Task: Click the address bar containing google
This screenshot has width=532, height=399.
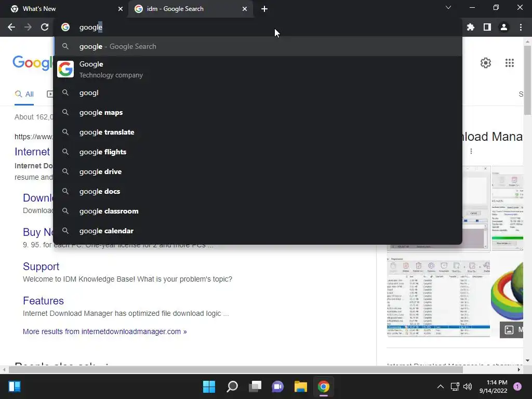Action: click(258, 27)
